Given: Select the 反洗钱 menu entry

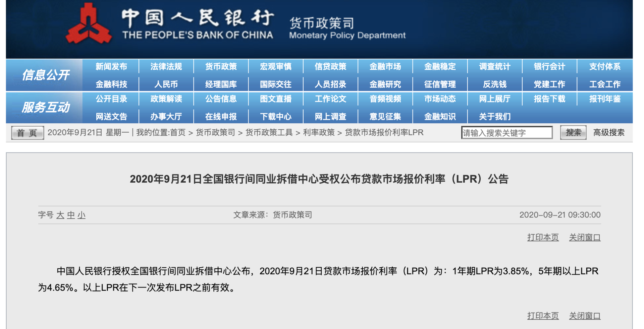Looking at the screenshot, I should [x=494, y=84].
